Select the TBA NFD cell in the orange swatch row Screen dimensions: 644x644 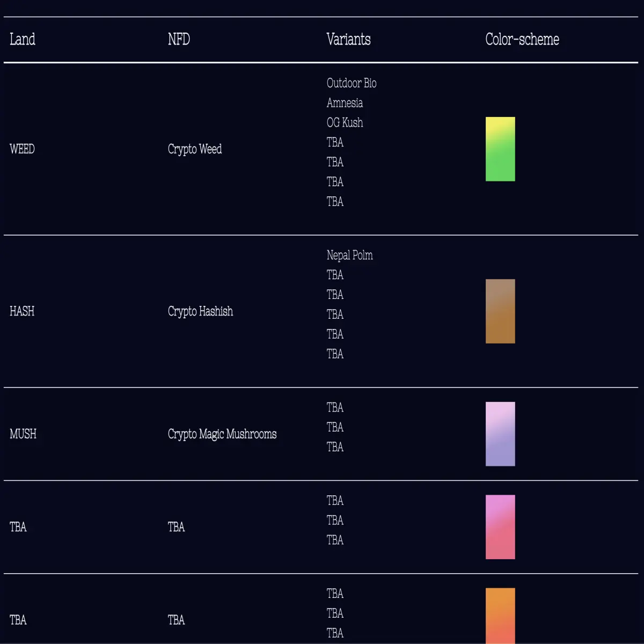pos(176,620)
